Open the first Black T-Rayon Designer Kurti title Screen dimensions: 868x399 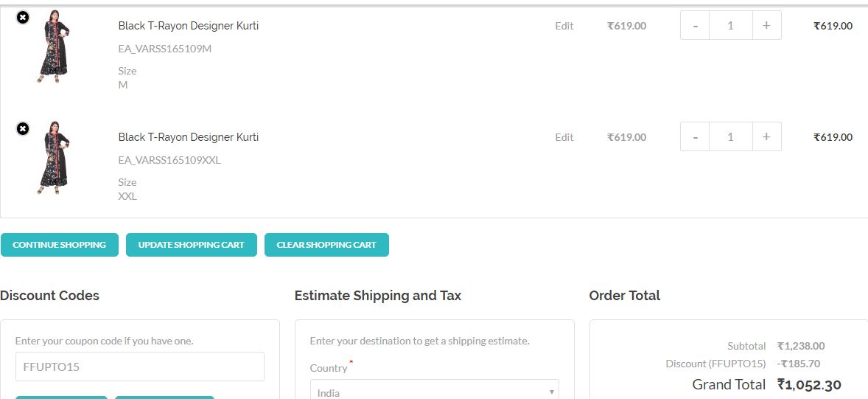[188, 26]
